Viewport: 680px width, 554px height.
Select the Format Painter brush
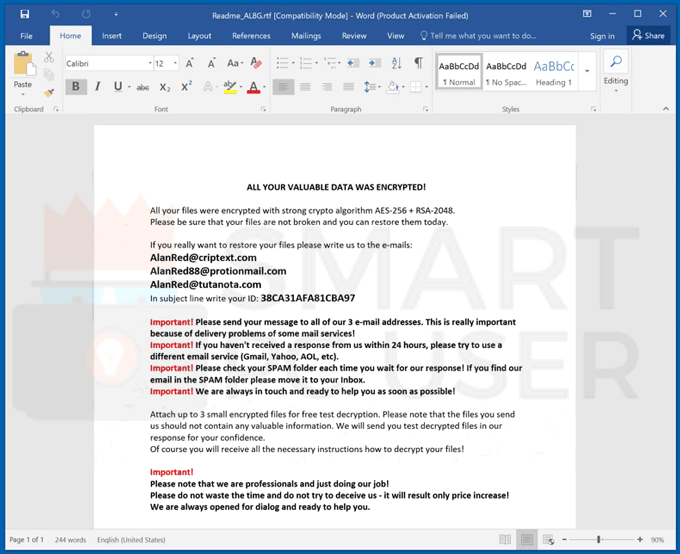pos(49,92)
